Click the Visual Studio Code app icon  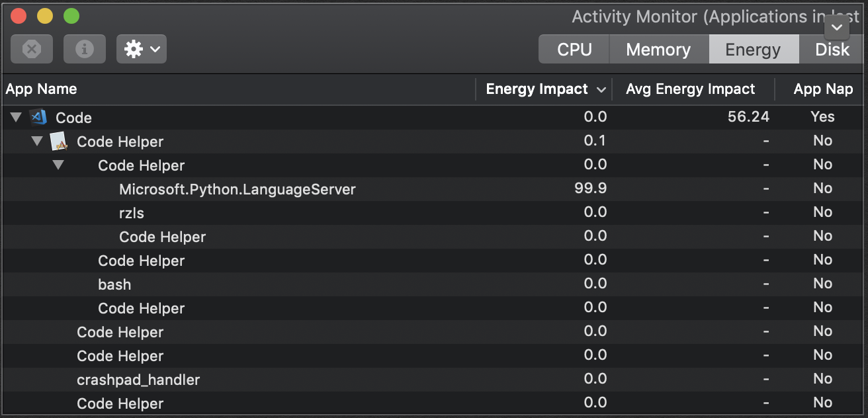[x=39, y=117]
